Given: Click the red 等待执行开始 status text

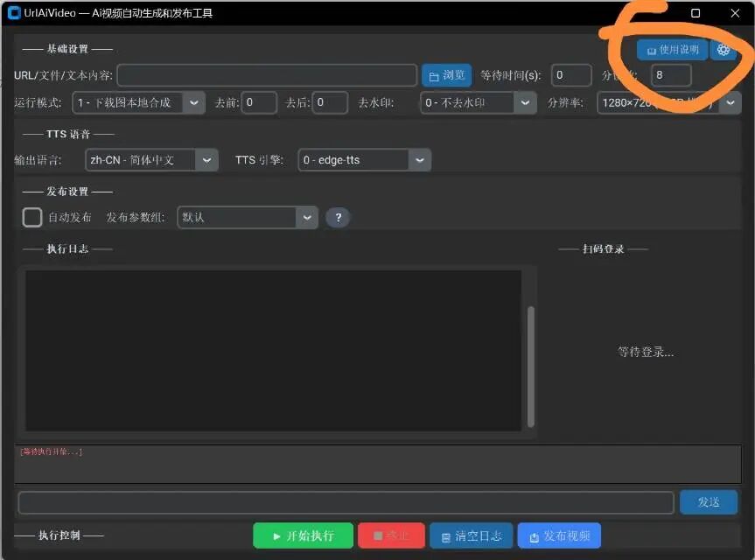Looking at the screenshot, I should coord(51,451).
